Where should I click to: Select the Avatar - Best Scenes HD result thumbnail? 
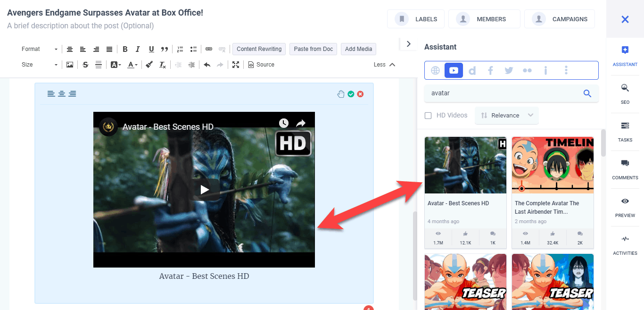(x=465, y=165)
